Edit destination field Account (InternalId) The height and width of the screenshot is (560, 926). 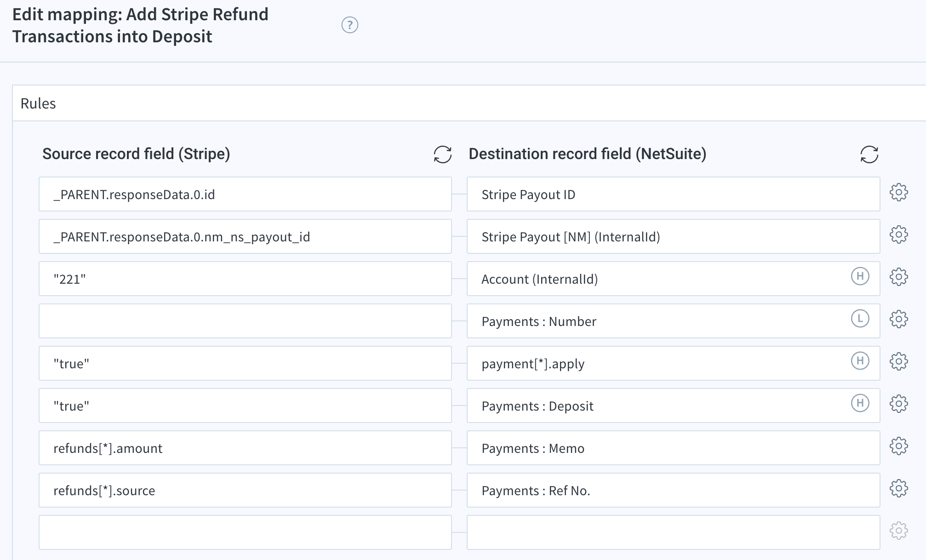click(673, 279)
